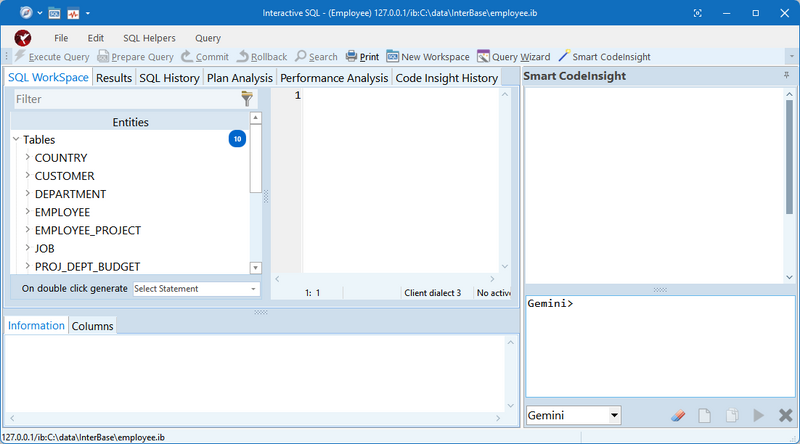Open quick access toolbar dropdown arrow
The height and width of the screenshot is (444, 800).
click(x=88, y=13)
